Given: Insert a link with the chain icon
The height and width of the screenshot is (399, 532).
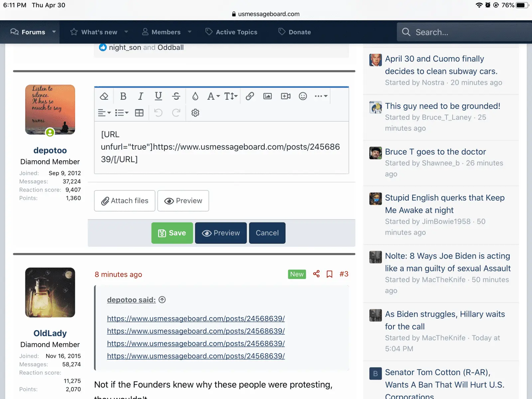Looking at the screenshot, I should click(250, 96).
